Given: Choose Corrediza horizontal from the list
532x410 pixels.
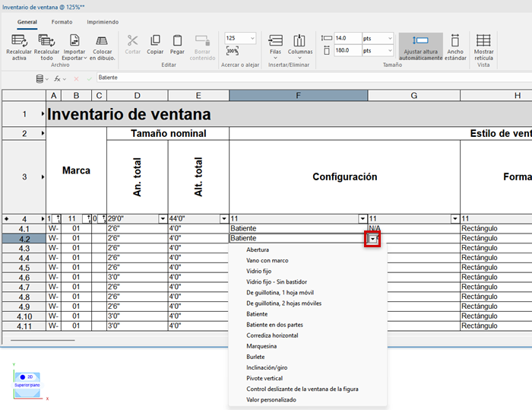Looking at the screenshot, I should click(272, 335).
